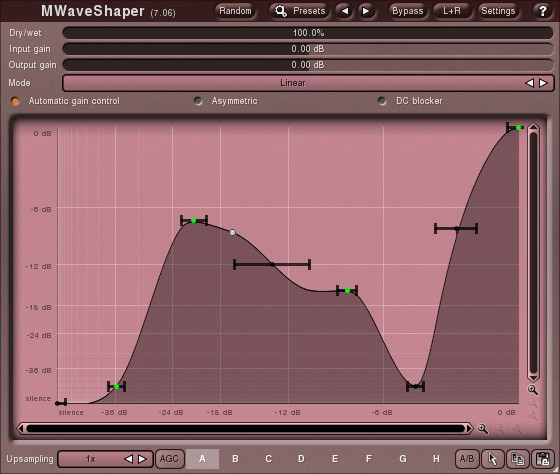Image resolution: width=560 pixels, height=474 pixels.
Task: Click the Dry/wet slider at 100.0%
Action: (x=308, y=33)
